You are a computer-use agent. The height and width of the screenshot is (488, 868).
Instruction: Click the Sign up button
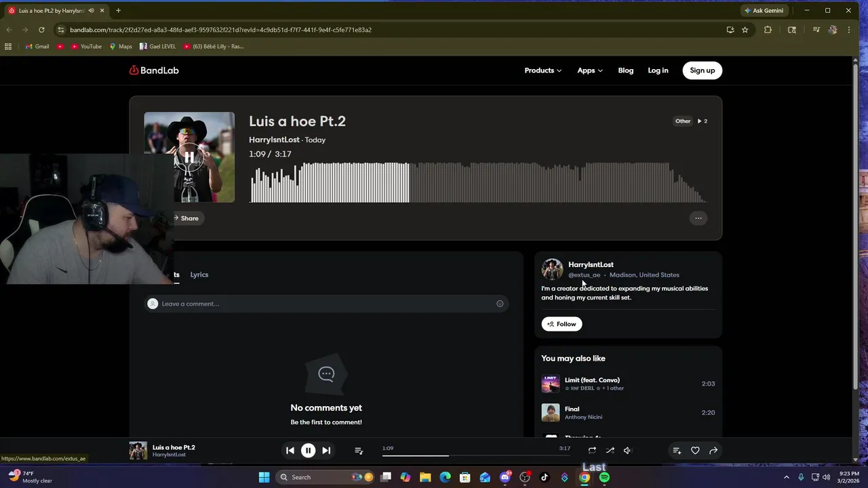click(x=703, y=70)
